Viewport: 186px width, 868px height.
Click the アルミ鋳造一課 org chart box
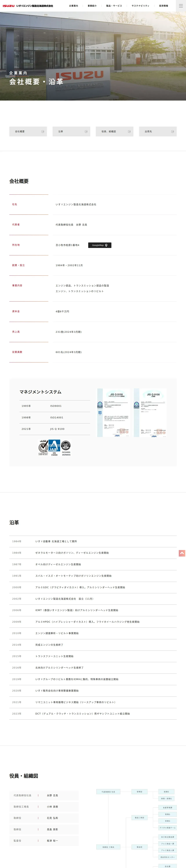coord(167,843)
